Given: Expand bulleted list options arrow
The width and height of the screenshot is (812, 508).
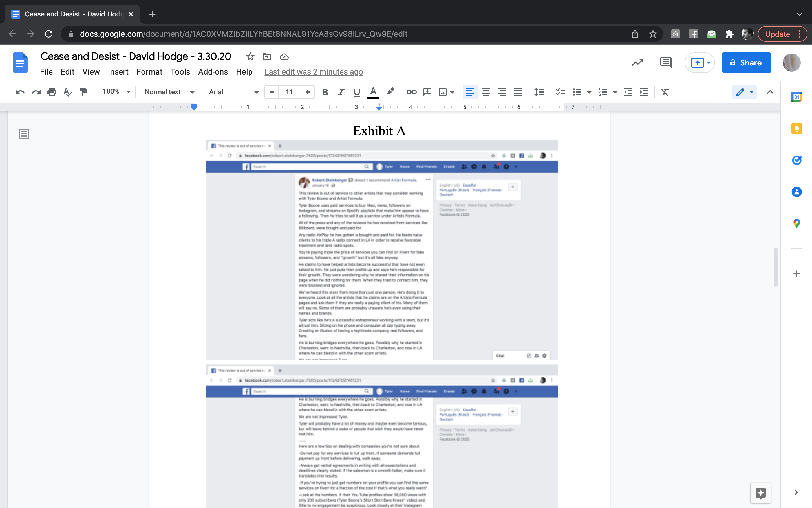Looking at the screenshot, I should coord(589,92).
